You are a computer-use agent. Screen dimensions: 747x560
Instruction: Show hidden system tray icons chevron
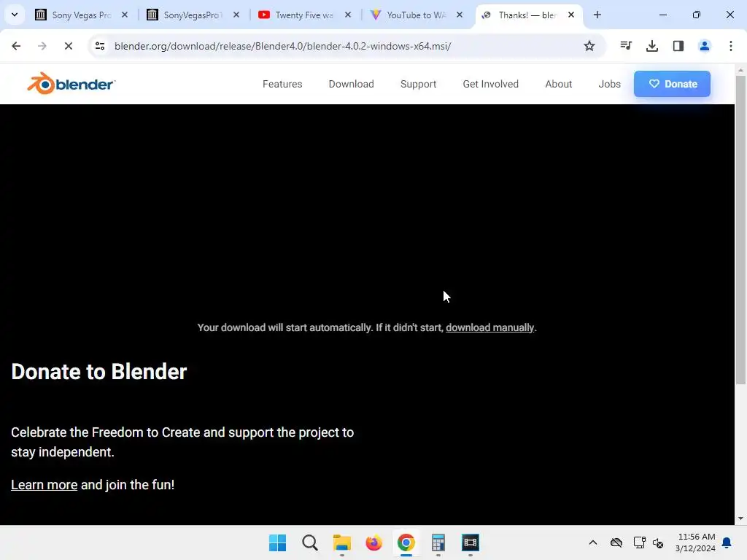pos(593,542)
